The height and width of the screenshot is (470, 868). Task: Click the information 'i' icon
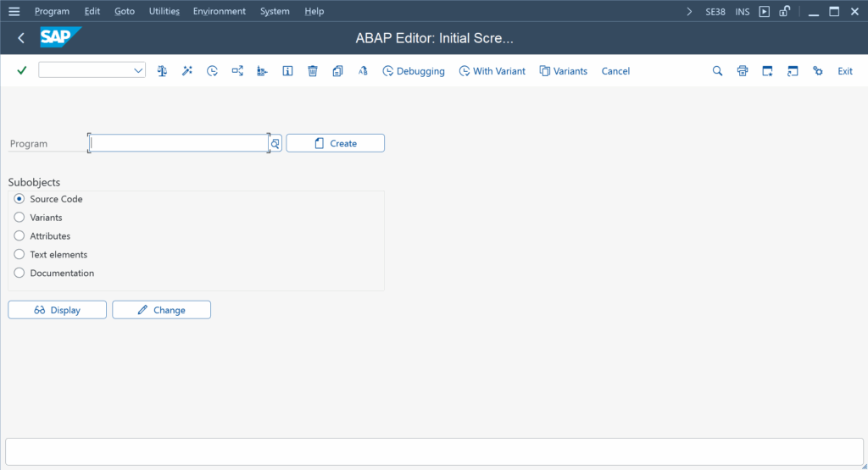pos(287,71)
